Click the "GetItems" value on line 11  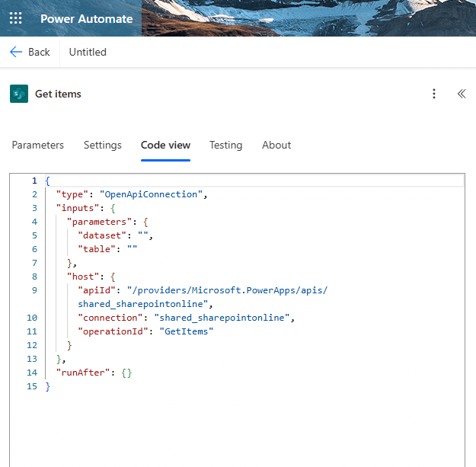click(x=186, y=331)
